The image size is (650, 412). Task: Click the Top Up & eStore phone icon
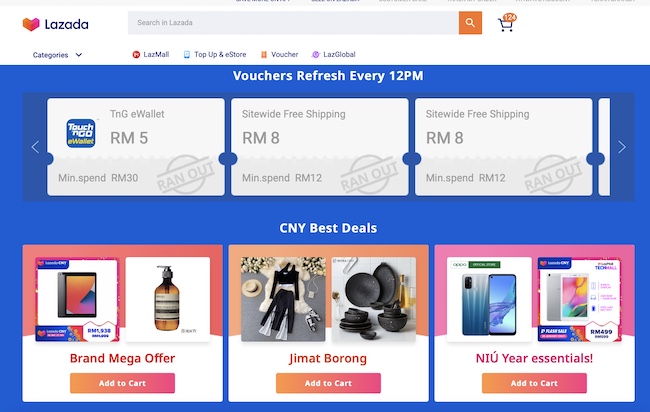click(x=187, y=54)
